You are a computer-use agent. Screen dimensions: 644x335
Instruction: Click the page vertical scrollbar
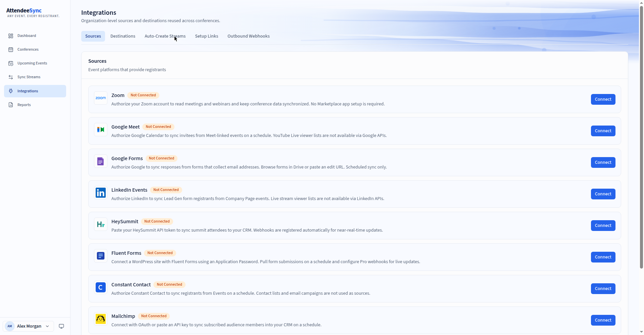coord(641,137)
